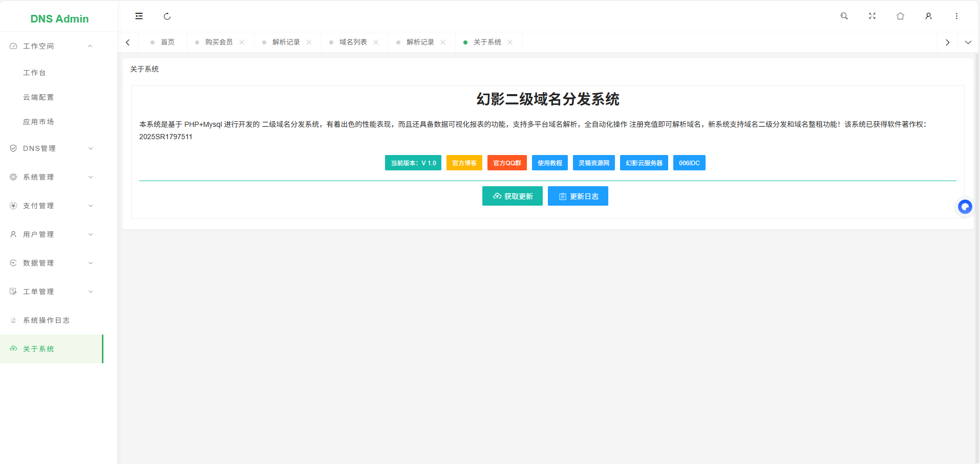
Task: Click the home icon in header
Action: (900, 16)
